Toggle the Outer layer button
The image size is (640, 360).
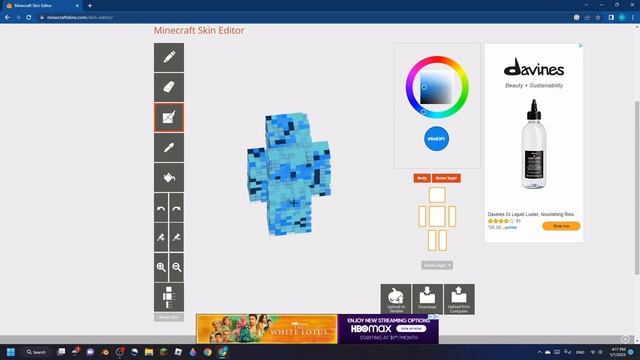click(446, 178)
